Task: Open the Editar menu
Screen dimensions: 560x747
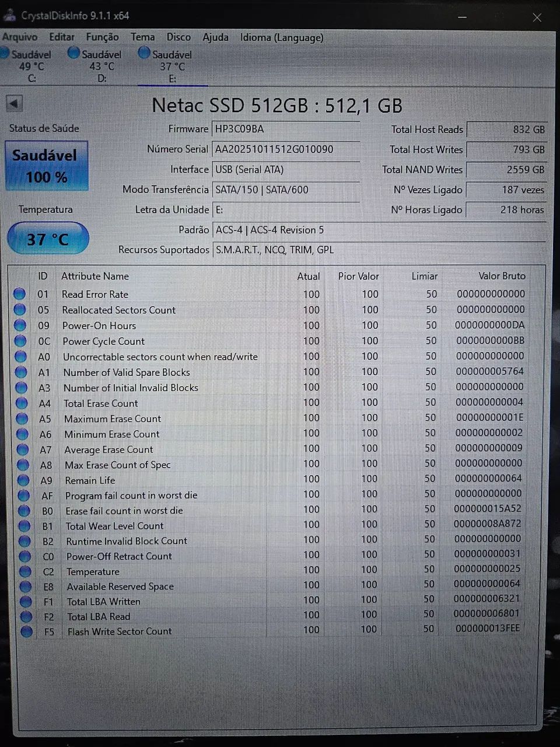Action: coord(61,37)
